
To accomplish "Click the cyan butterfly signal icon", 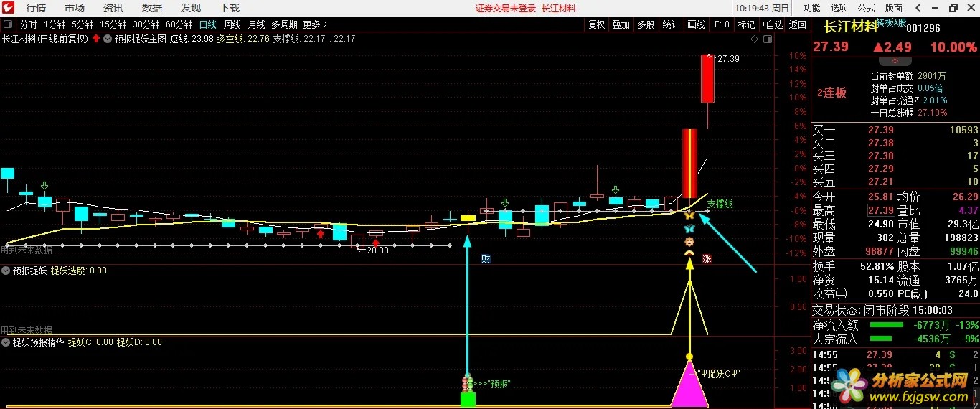I will coord(689,228).
